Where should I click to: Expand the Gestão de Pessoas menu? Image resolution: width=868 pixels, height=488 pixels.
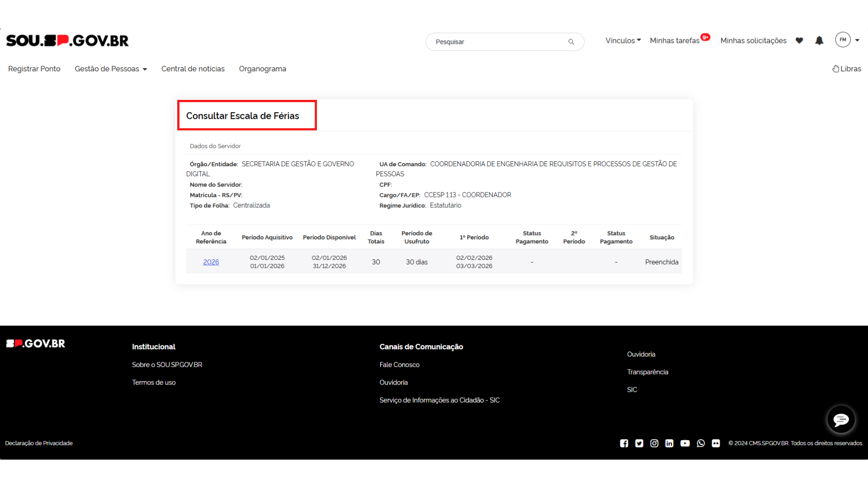(x=111, y=69)
